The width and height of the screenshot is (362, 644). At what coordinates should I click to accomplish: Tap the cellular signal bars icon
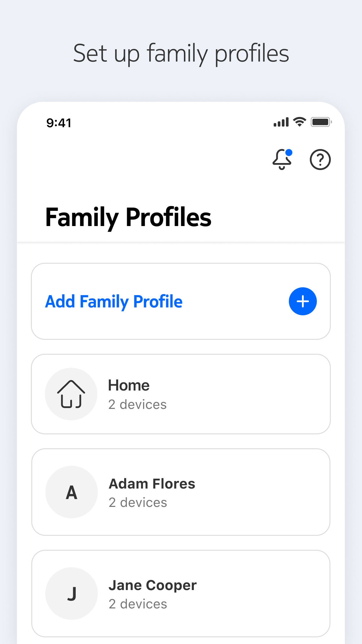tap(281, 122)
